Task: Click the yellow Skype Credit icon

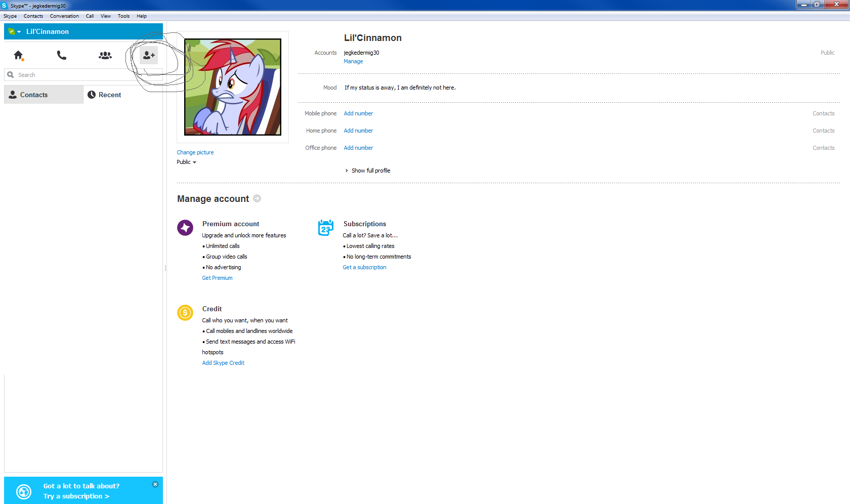Action: (185, 313)
